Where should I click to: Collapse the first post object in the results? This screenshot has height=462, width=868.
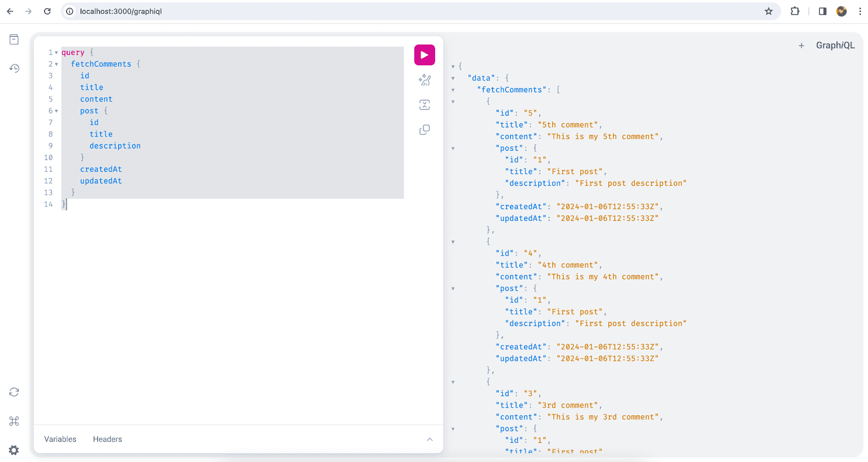(453, 148)
